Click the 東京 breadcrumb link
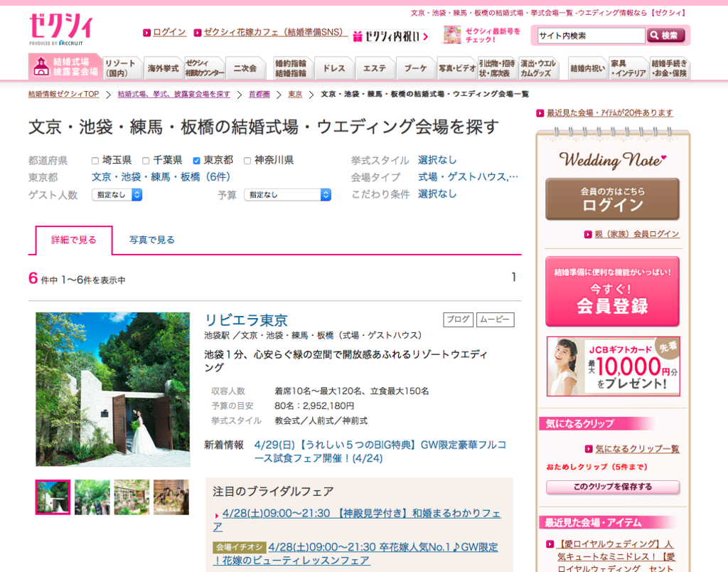This screenshot has height=572, width=728. pyautogui.click(x=295, y=95)
